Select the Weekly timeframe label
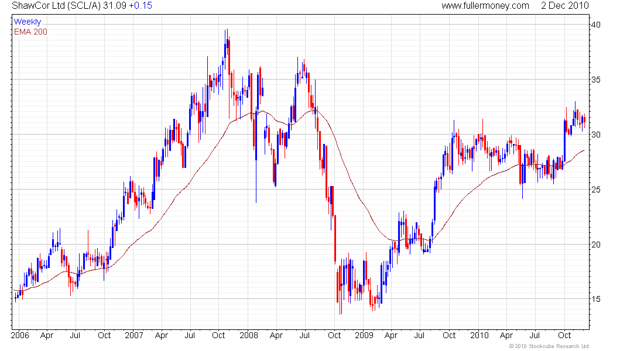 point(28,22)
